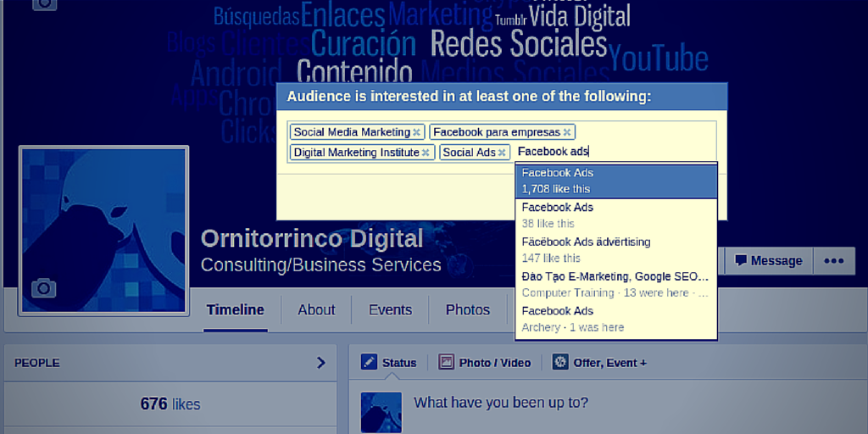Viewport: 868px width, 434px height.
Task: Expand the People section chevron
Action: point(321,363)
